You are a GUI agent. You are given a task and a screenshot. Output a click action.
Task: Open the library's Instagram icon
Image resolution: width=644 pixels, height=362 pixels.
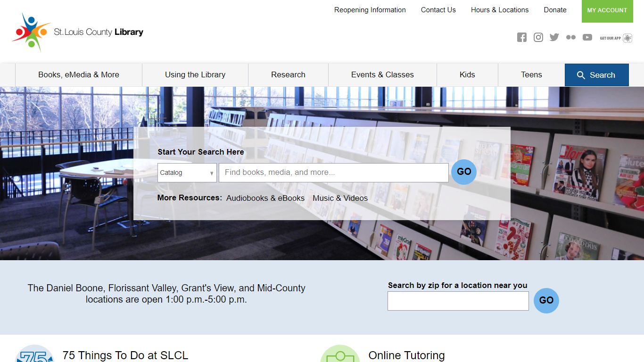pyautogui.click(x=538, y=38)
